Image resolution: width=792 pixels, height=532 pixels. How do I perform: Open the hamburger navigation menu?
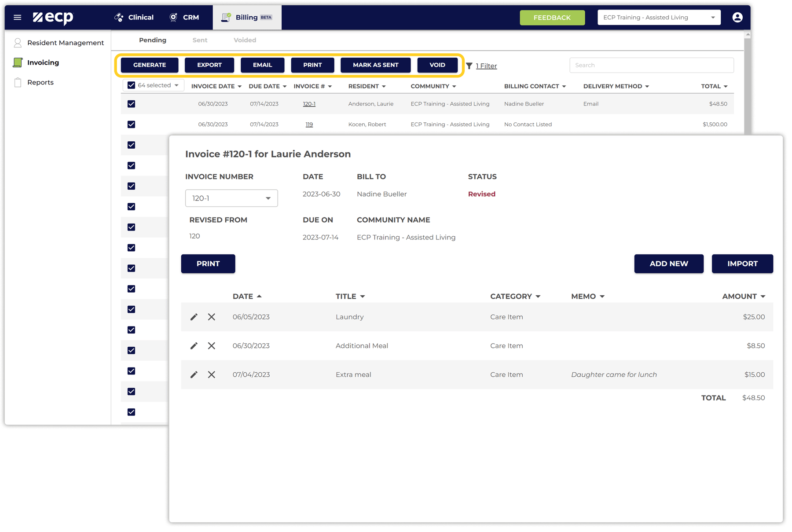(x=17, y=17)
